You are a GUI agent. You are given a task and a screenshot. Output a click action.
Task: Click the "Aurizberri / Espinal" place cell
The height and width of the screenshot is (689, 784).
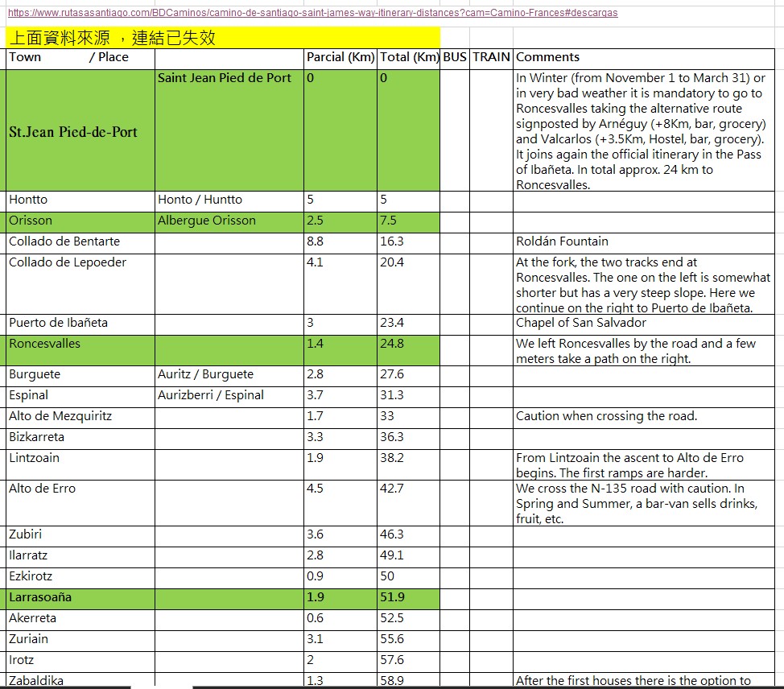pyautogui.click(x=229, y=395)
